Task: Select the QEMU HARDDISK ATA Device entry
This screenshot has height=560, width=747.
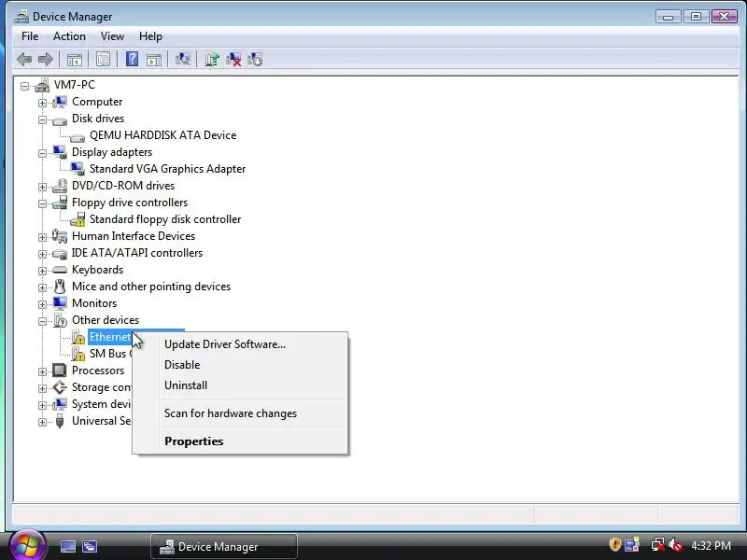Action: click(162, 135)
